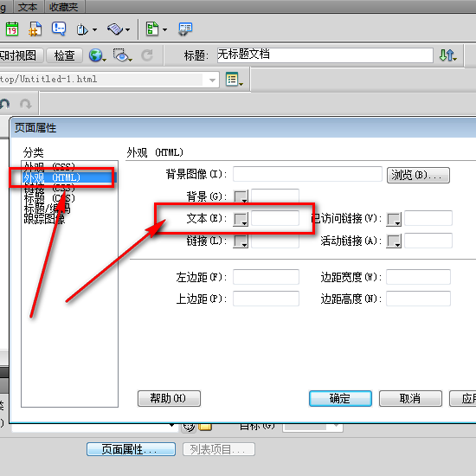
Task: Click the Comment speech-bubble icon
Action: pyautogui.click(x=59, y=29)
